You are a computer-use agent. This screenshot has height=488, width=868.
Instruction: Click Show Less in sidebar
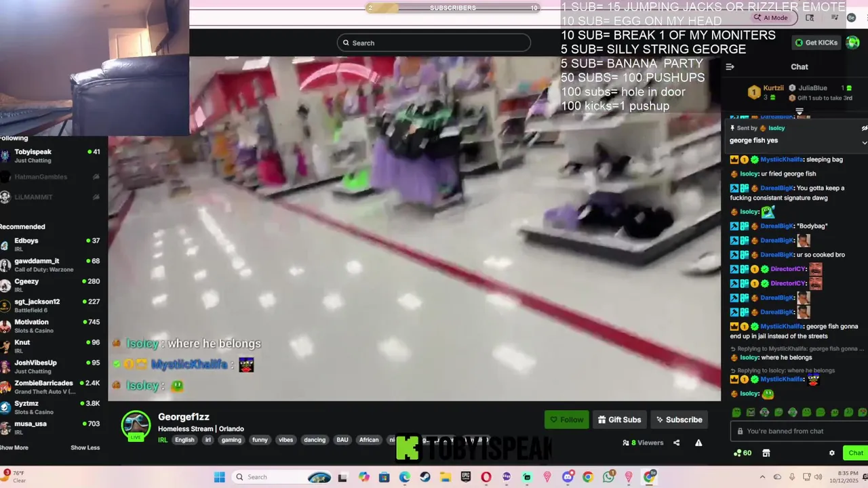tap(85, 447)
